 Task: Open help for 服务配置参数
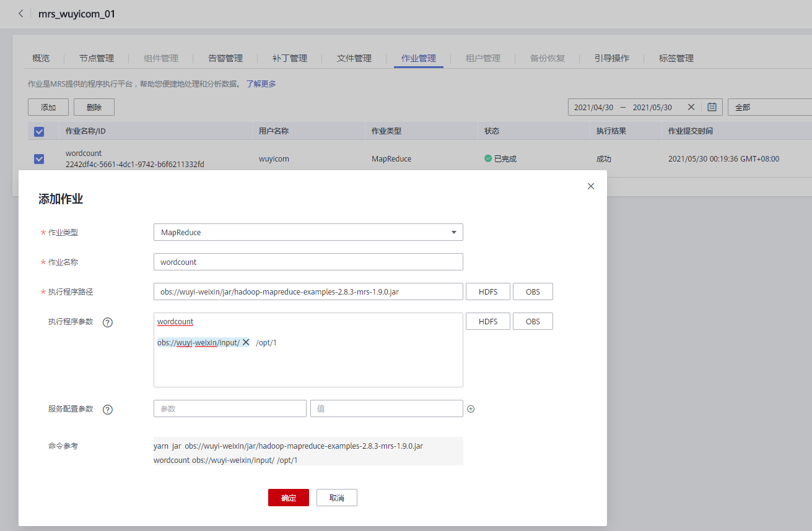[x=107, y=410]
